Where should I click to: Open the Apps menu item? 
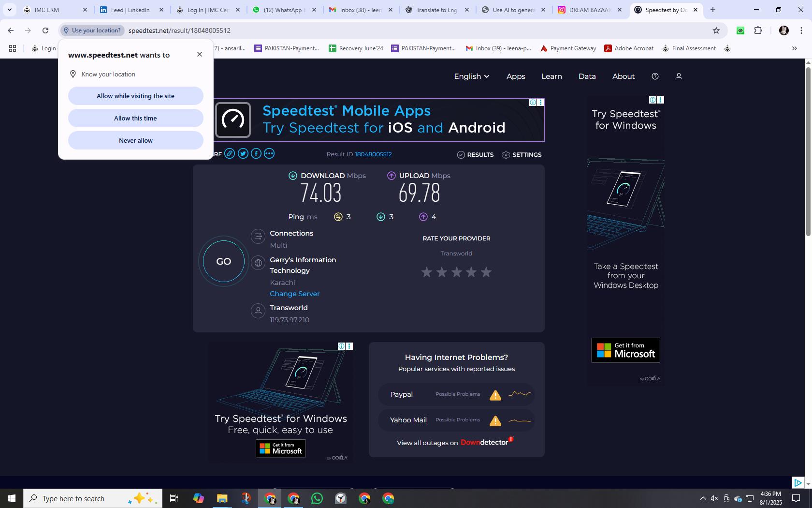tap(516, 76)
